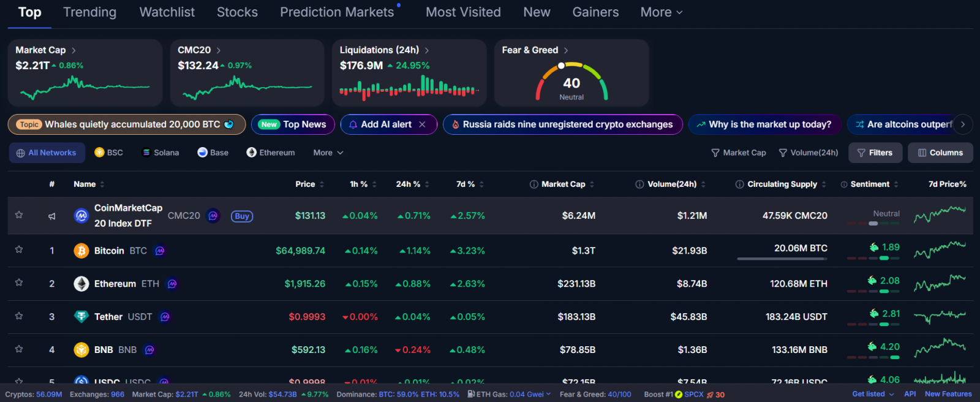Click the Solana network icon
The width and height of the screenshot is (980, 402).
[x=146, y=153]
